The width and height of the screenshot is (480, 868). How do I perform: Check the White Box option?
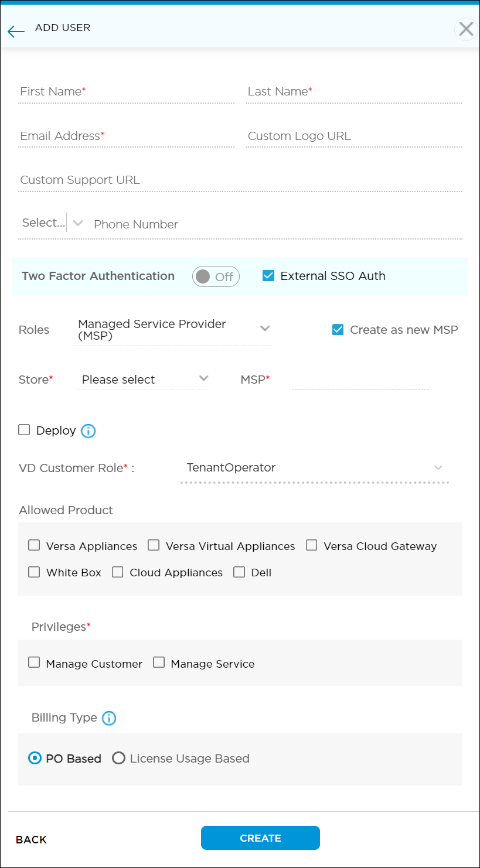34,572
